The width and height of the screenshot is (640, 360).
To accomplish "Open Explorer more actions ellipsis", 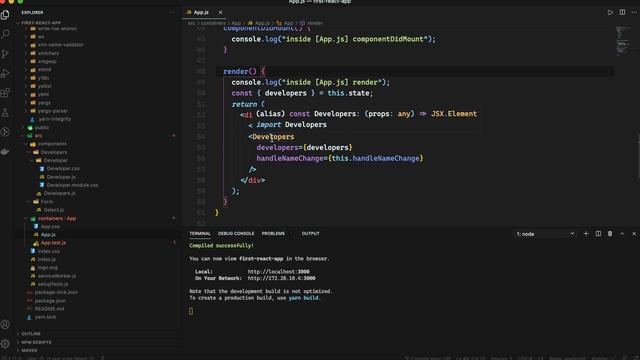I will click(172, 13).
